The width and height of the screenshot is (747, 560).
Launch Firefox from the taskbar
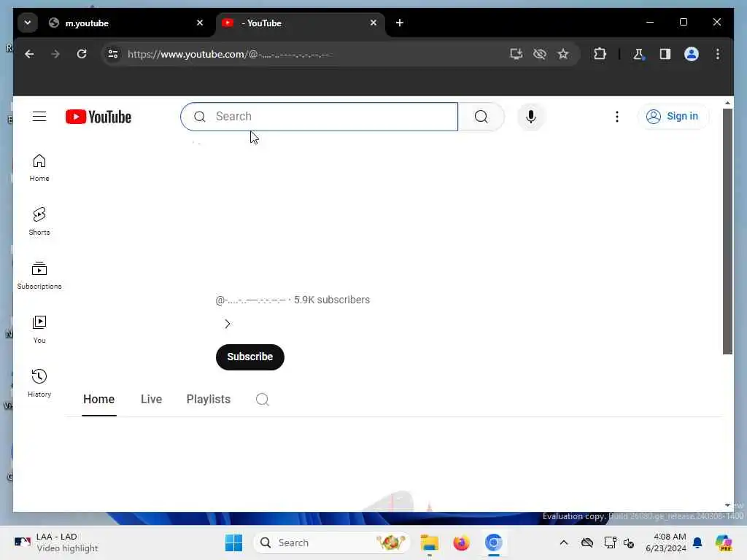[x=461, y=542]
